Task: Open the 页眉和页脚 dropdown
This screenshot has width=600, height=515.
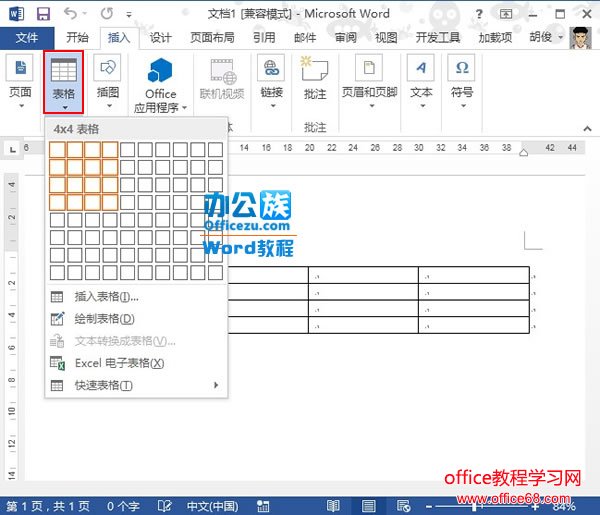Action: (x=369, y=81)
